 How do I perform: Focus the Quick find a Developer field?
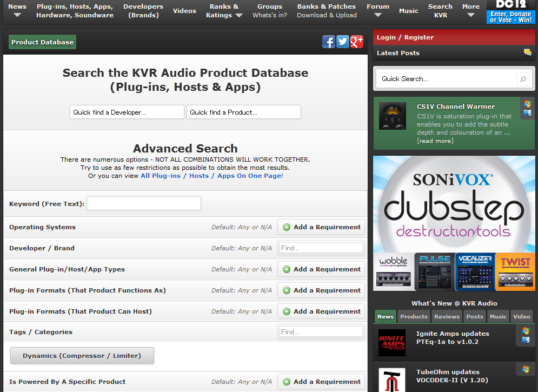coord(127,112)
